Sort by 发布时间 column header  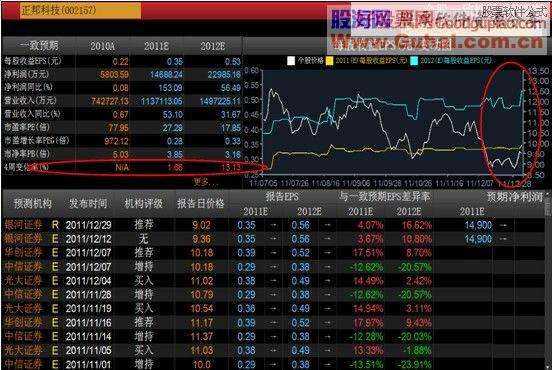coord(88,203)
